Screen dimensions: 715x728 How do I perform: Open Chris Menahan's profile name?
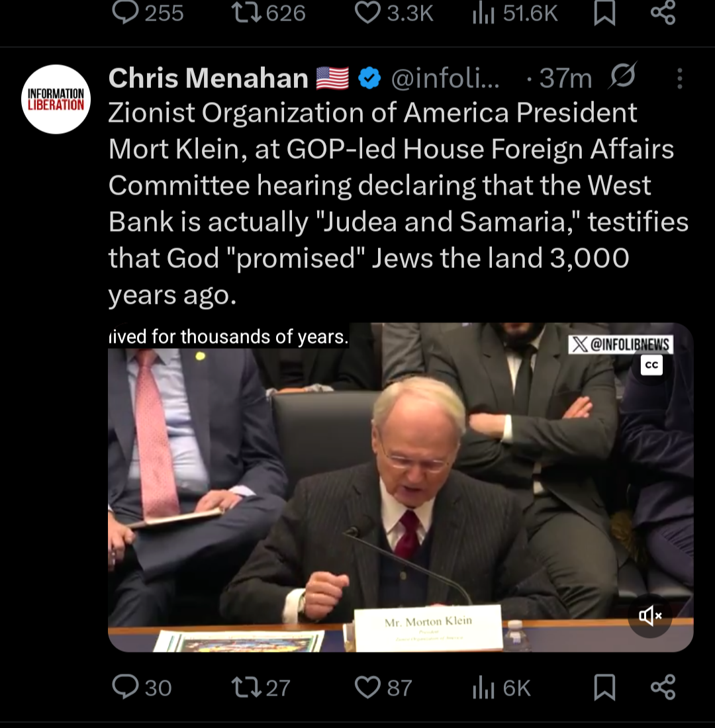[208, 79]
